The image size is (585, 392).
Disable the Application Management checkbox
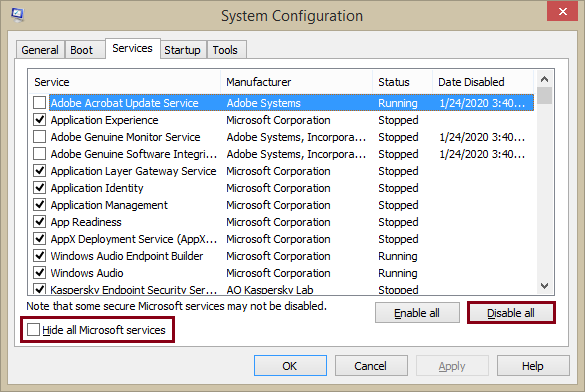pos(40,205)
